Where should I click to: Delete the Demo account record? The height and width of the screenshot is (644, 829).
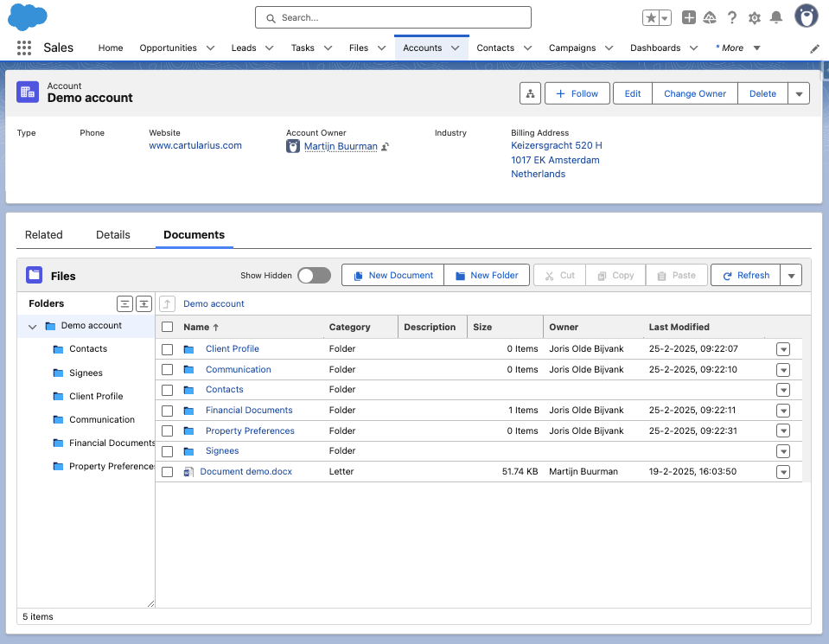click(762, 93)
